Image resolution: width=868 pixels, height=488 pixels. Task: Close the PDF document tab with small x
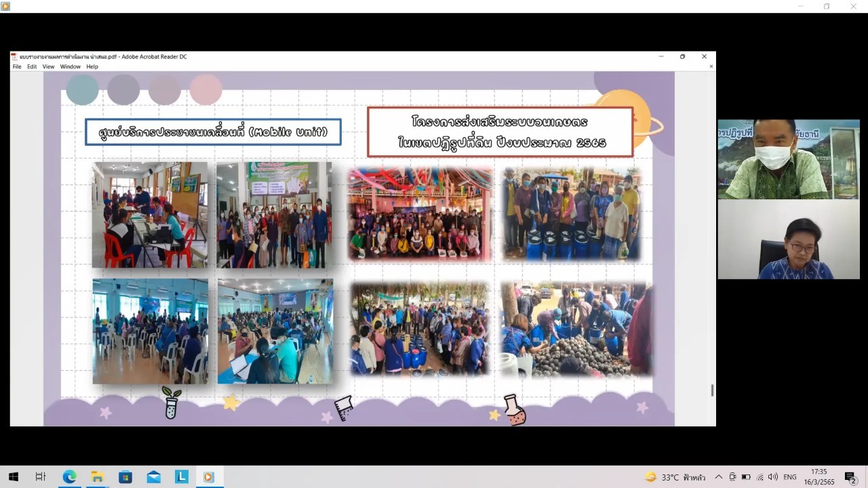[711, 66]
